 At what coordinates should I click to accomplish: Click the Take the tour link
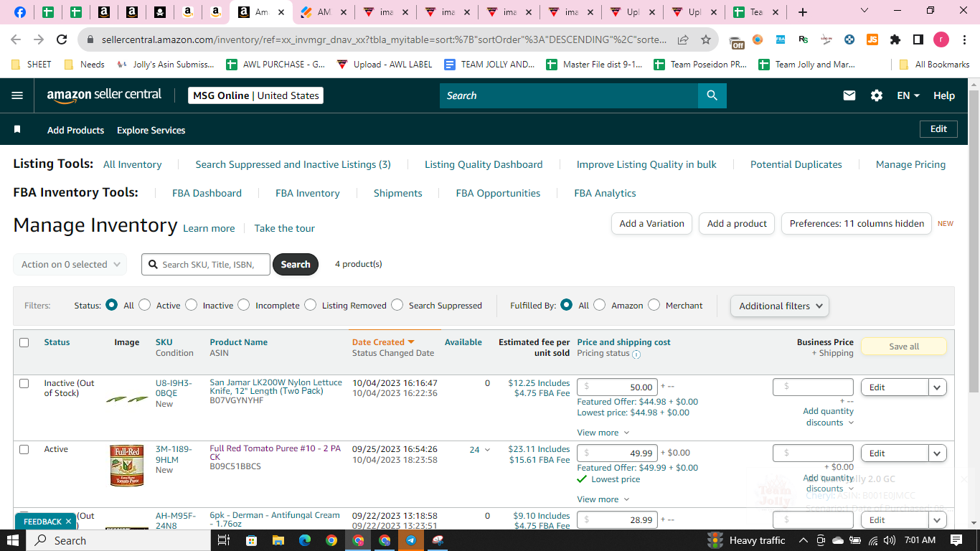[284, 228]
